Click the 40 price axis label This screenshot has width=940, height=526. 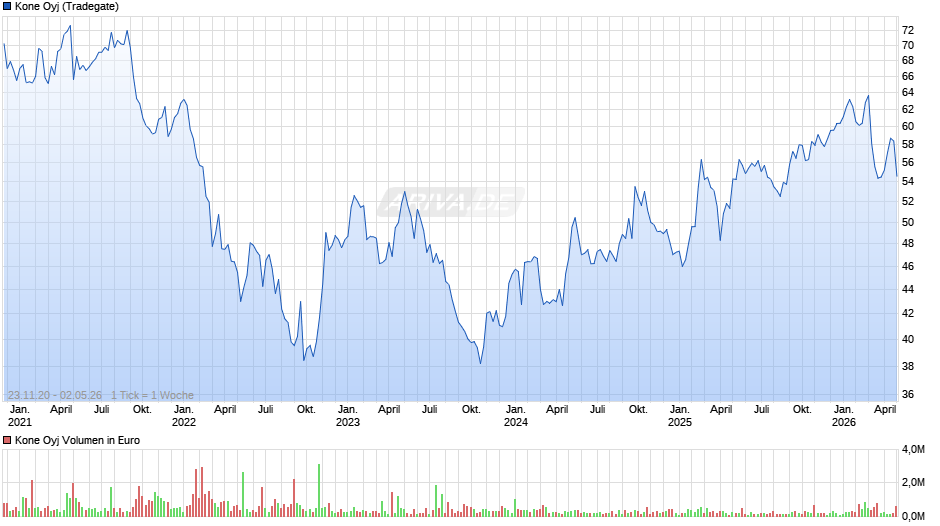(x=908, y=339)
